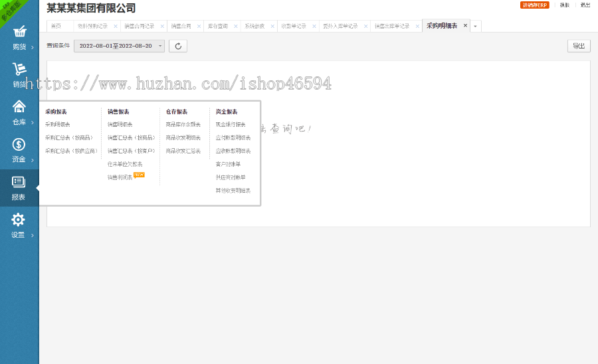This screenshot has width=598, height=364.
Task: Close the 销售出库单记录 tab
Action: click(418, 27)
